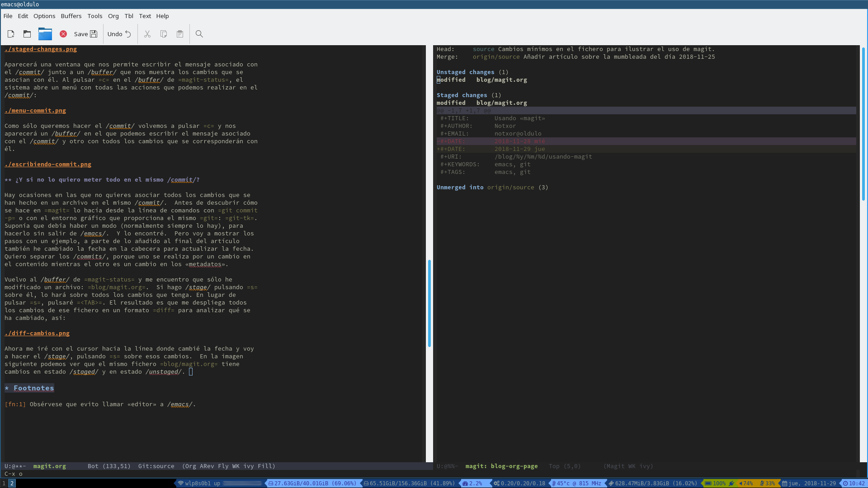Click the Paste clipboard icon
Viewport: 868px width, 488px height.
click(180, 34)
